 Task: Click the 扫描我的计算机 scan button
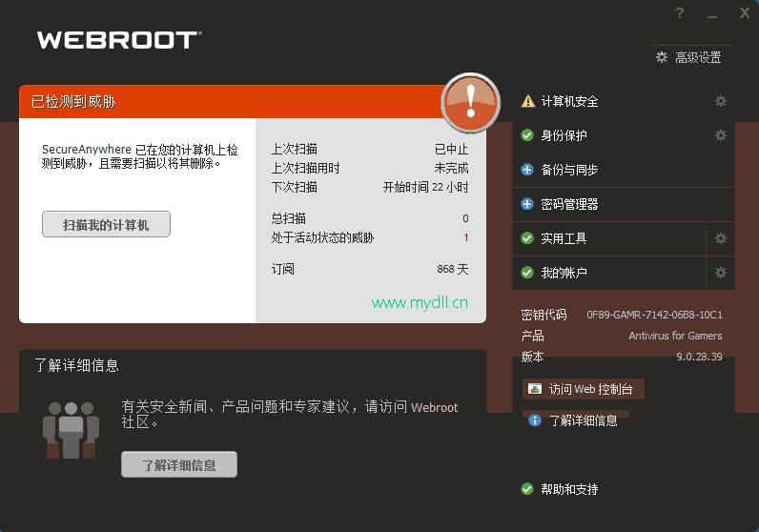(x=106, y=224)
